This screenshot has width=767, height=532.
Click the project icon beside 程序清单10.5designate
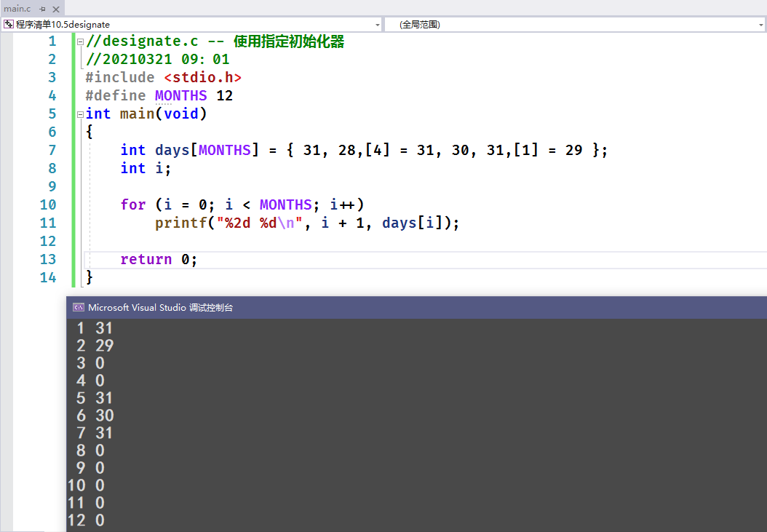click(x=8, y=24)
